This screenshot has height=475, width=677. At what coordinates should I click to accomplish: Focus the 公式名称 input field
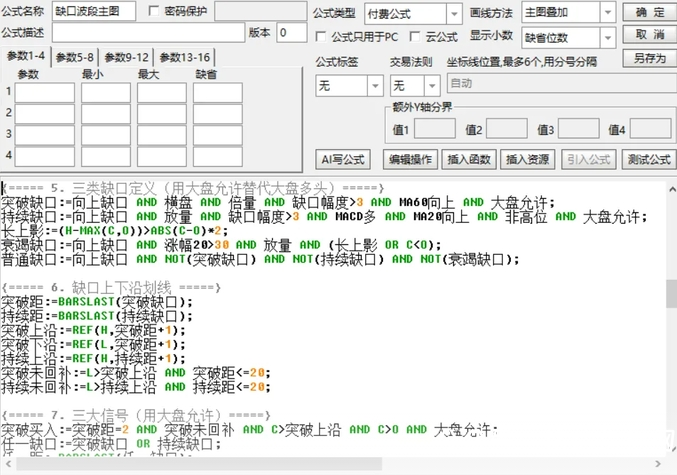94,11
